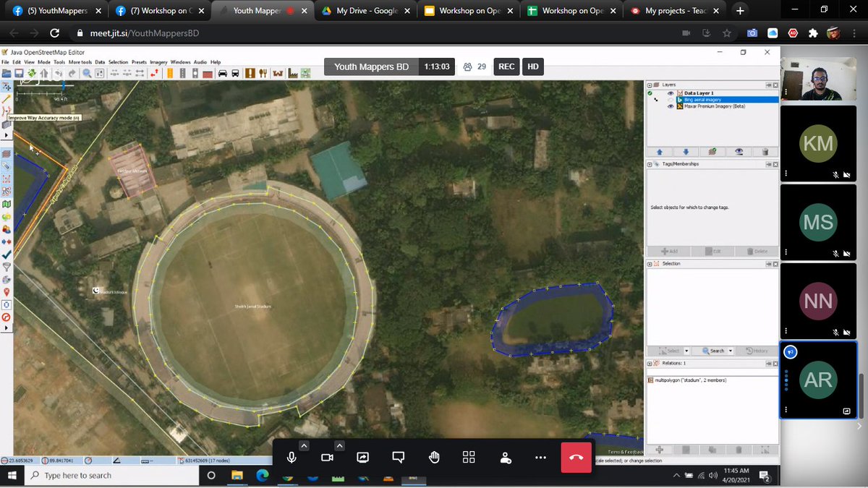Toggle the HD video quality badge
Screen dimensions: 868x488
click(x=532, y=67)
